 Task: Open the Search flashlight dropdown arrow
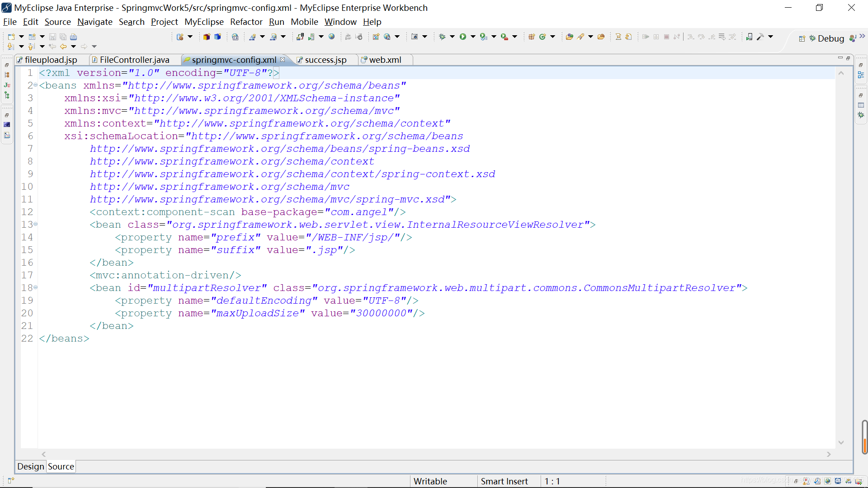590,37
